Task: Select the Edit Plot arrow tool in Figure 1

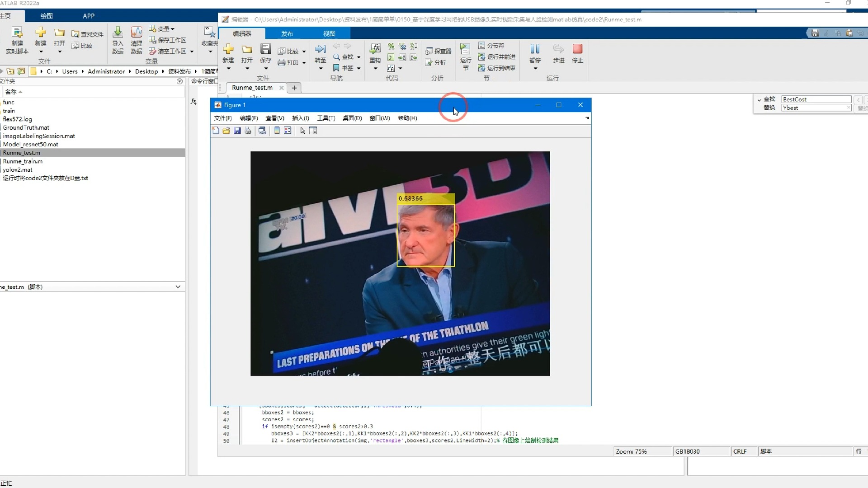Action: pos(302,131)
